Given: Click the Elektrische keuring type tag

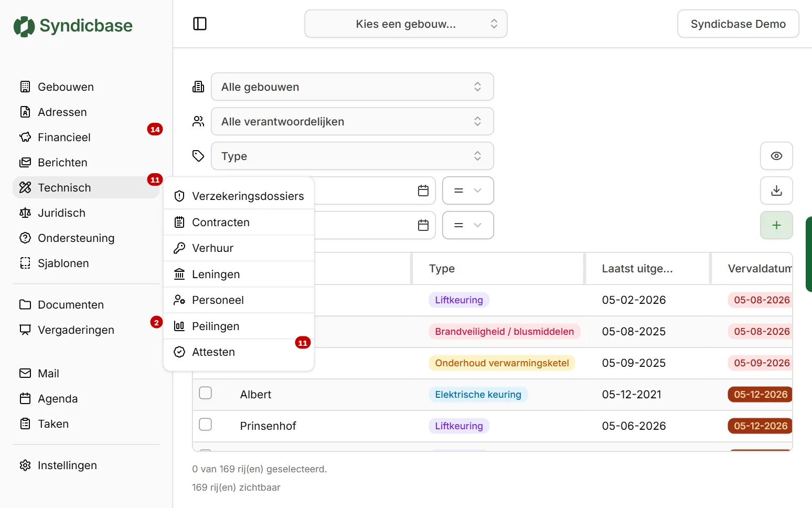Looking at the screenshot, I should [x=478, y=394].
